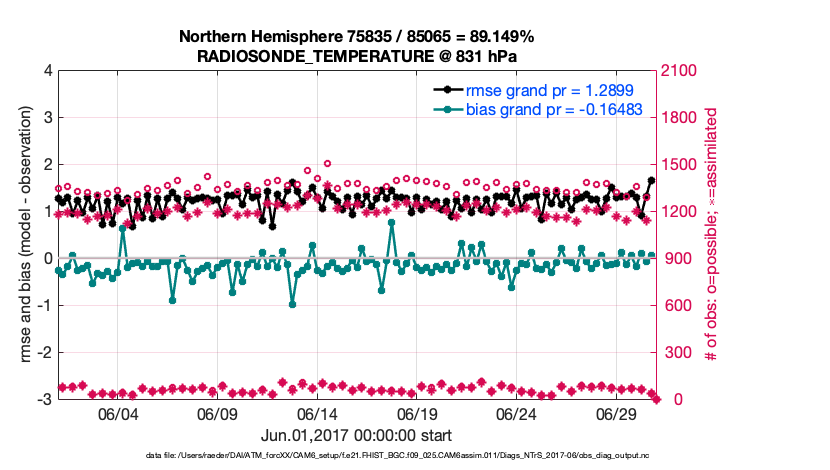Click the x-axis tick label '06/14'
Image resolution: width=830 pixels, height=470 pixels.
(x=317, y=413)
